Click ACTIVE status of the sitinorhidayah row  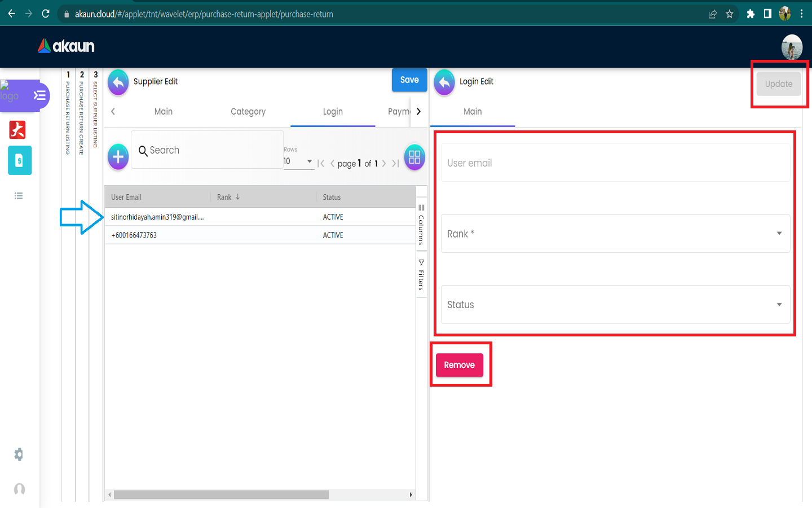tap(333, 217)
